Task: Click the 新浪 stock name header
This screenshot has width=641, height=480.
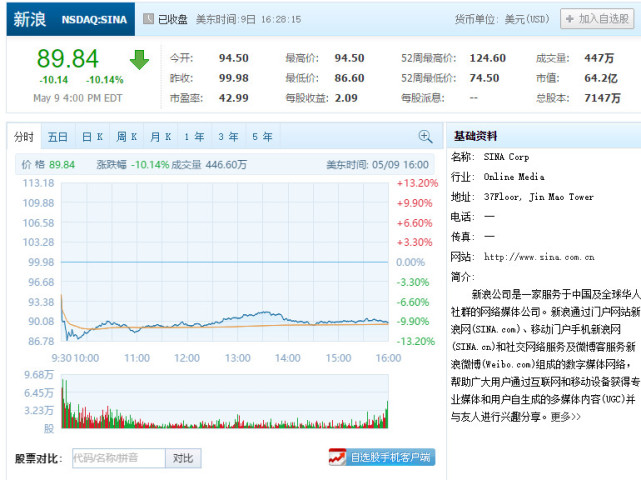Action: click(29, 19)
